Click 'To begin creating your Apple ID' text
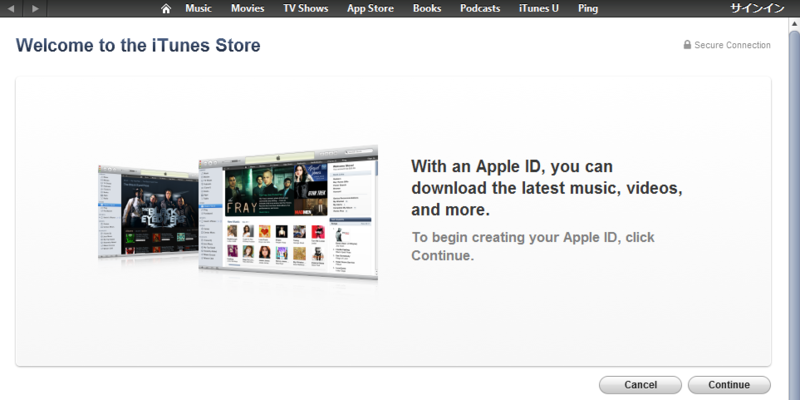Screen dimensions: 800x400 point(515,237)
